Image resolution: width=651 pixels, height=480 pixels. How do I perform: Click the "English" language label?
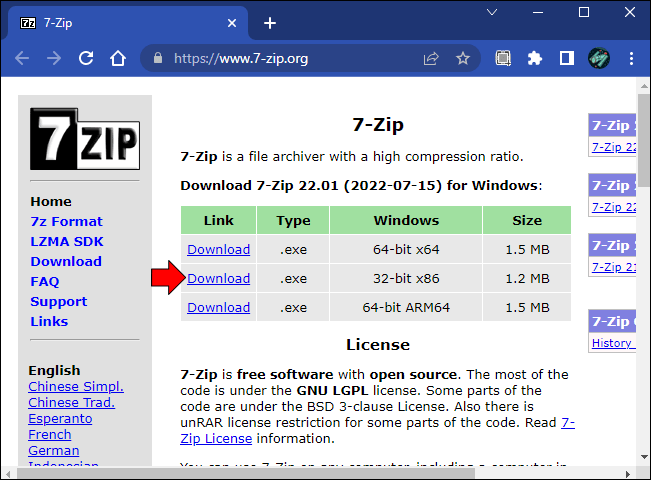tap(54, 370)
